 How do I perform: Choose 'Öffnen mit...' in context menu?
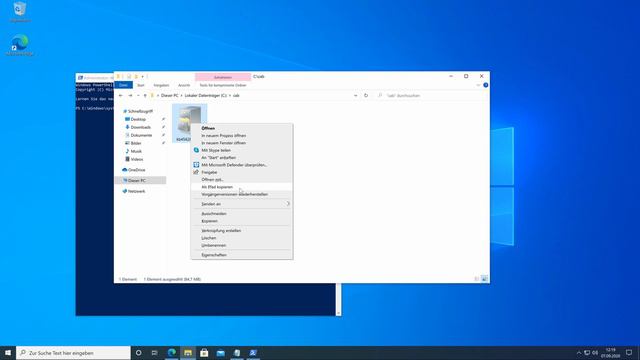pos(212,180)
